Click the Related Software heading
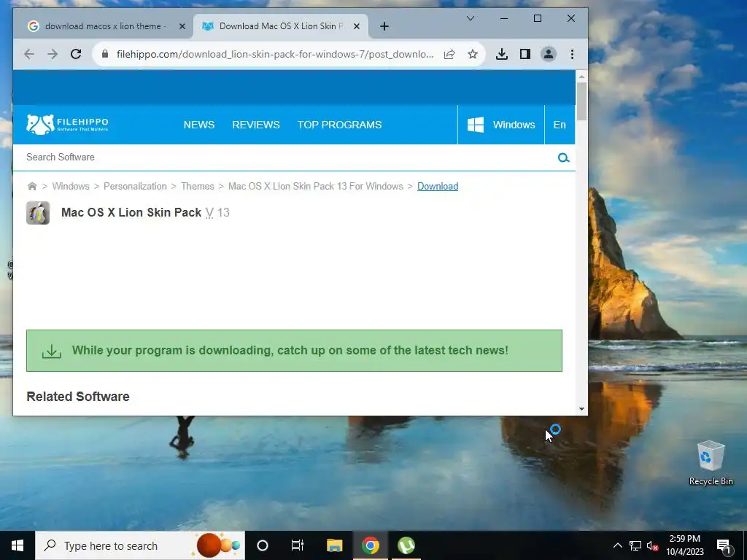The image size is (747, 560). 78,396
